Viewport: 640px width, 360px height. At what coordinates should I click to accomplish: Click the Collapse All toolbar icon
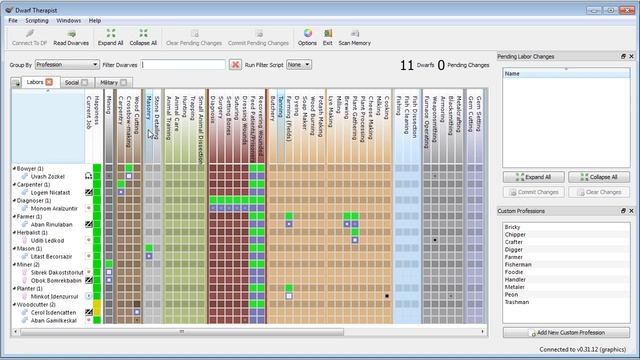[x=143, y=33]
